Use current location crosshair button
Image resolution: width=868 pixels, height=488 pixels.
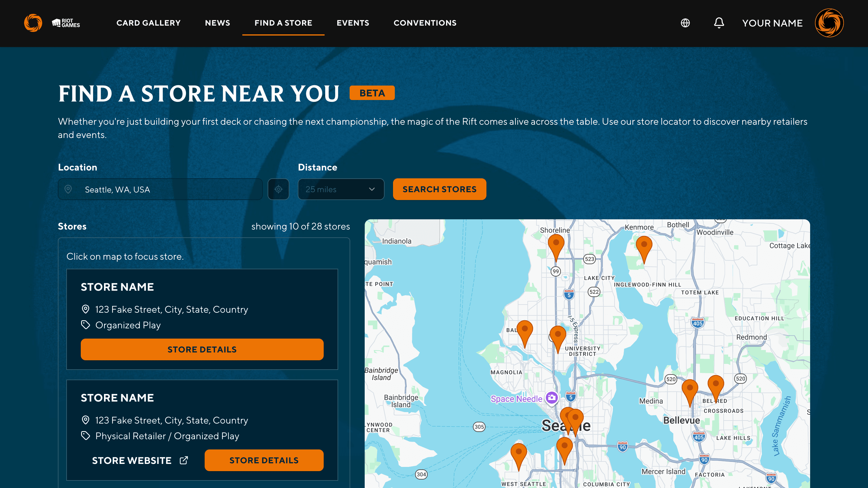(278, 189)
